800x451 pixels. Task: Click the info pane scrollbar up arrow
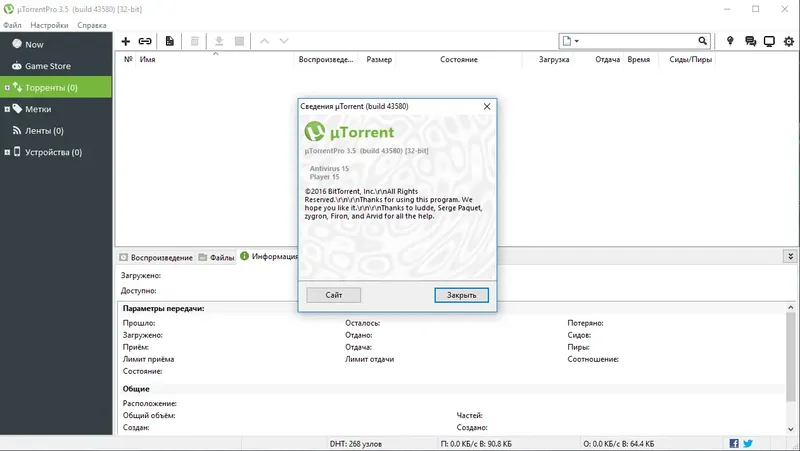(790, 307)
